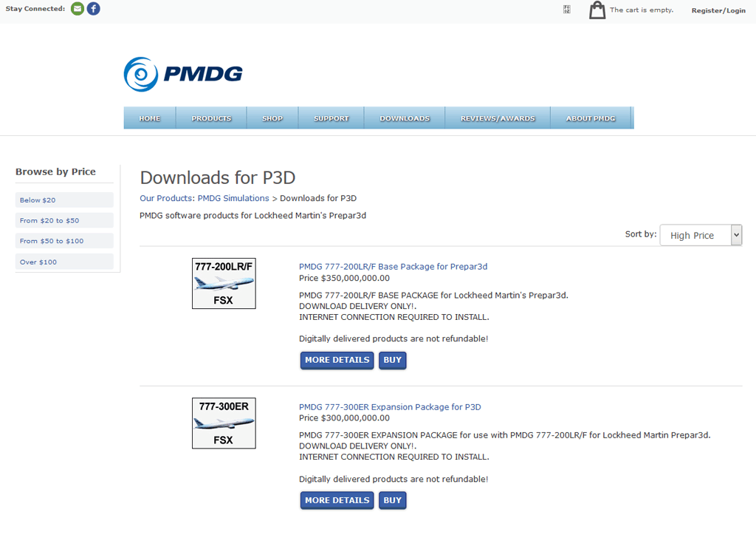Click Our Products: PMDG Simulations breadcrumb
This screenshot has height=535, width=756.
tap(205, 198)
